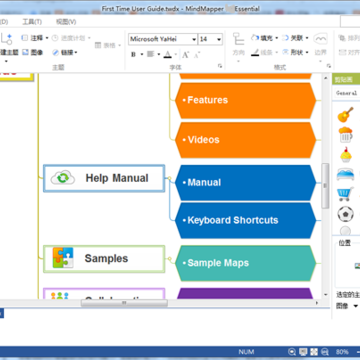
Task: Insert the shopping cart clipart
Action: (x=345, y=194)
